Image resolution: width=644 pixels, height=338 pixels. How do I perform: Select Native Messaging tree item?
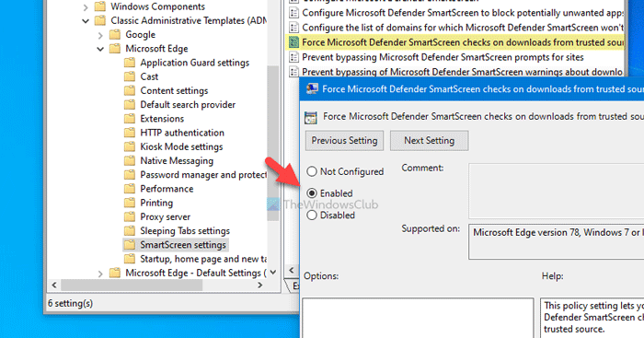coord(177,160)
